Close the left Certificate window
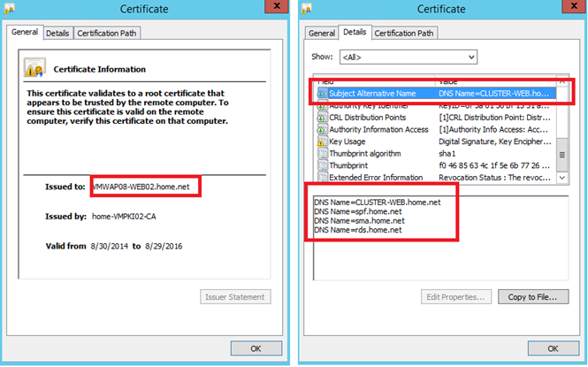588x367 pixels. coord(277,6)
